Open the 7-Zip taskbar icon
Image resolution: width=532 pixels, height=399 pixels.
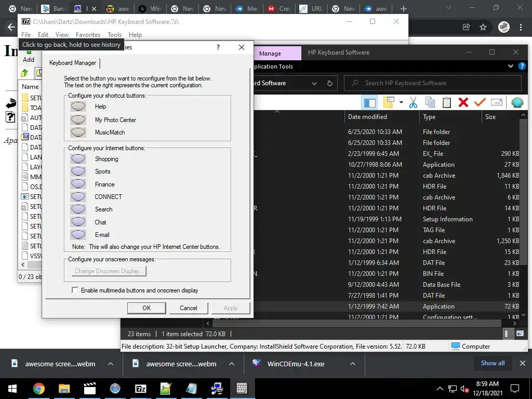140,389
